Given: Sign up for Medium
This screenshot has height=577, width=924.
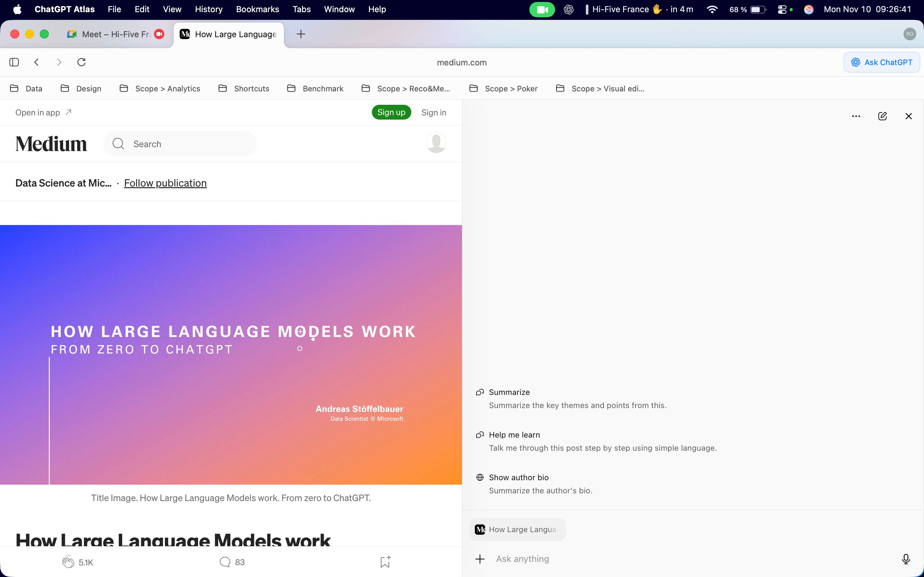Looking at the screenshot, I should (391, 112).
